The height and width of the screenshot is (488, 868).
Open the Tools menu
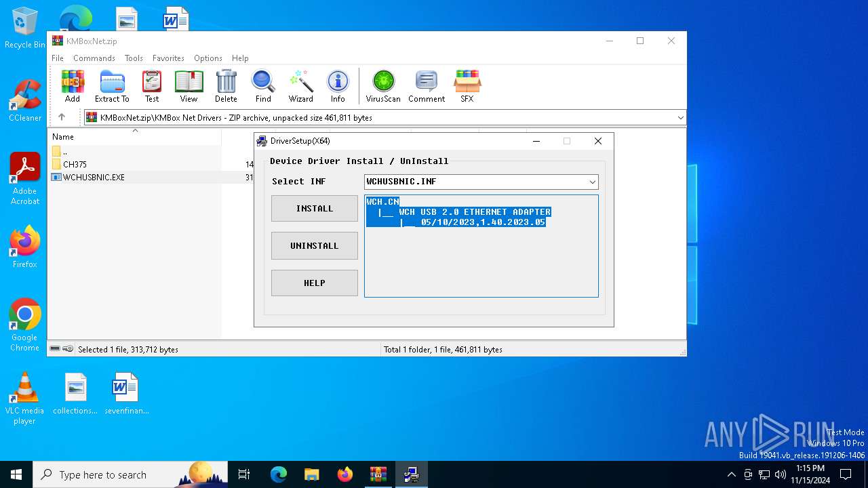tap(134, 58)
